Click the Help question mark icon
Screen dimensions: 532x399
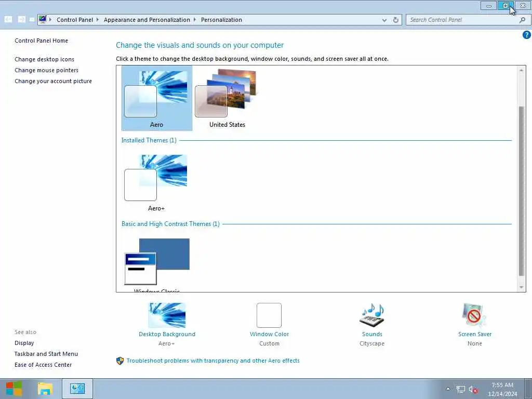527,35
